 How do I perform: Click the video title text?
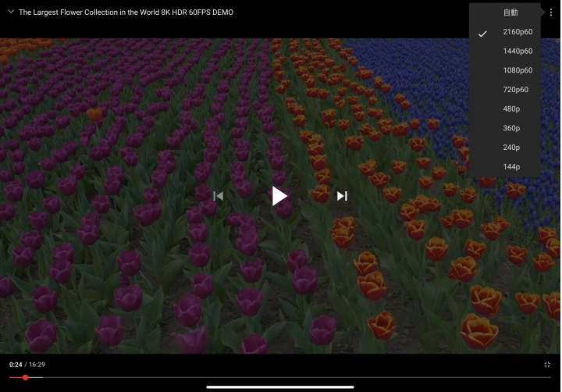tap(126, 12)
